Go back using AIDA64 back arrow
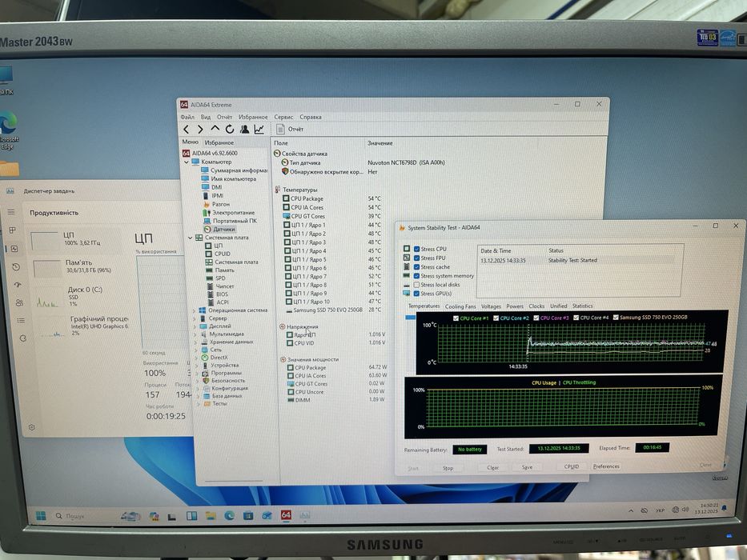 coord(187,129)
